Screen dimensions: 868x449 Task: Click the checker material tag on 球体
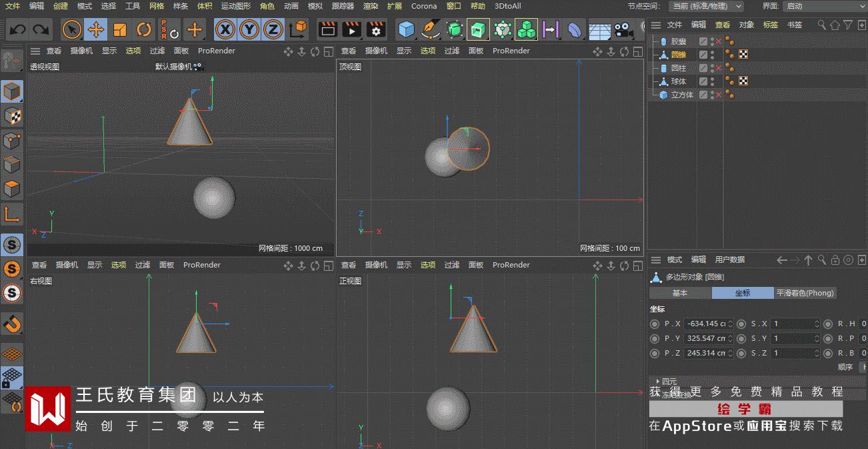(743, 81)
